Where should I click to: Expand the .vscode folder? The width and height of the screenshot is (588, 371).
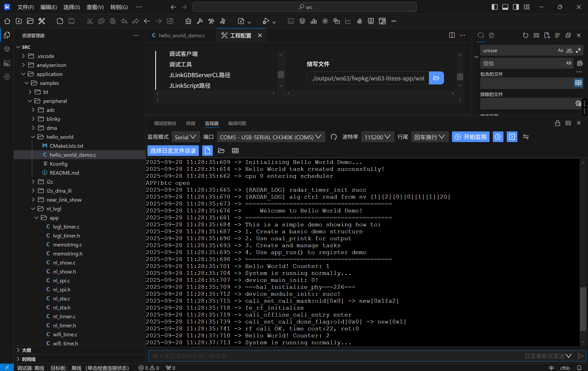coord(23,56)
